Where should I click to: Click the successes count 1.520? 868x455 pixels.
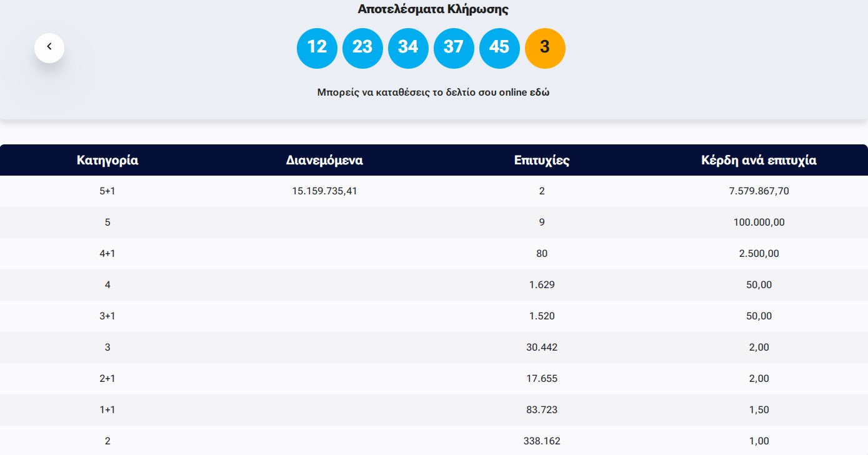tap(542, 316)
